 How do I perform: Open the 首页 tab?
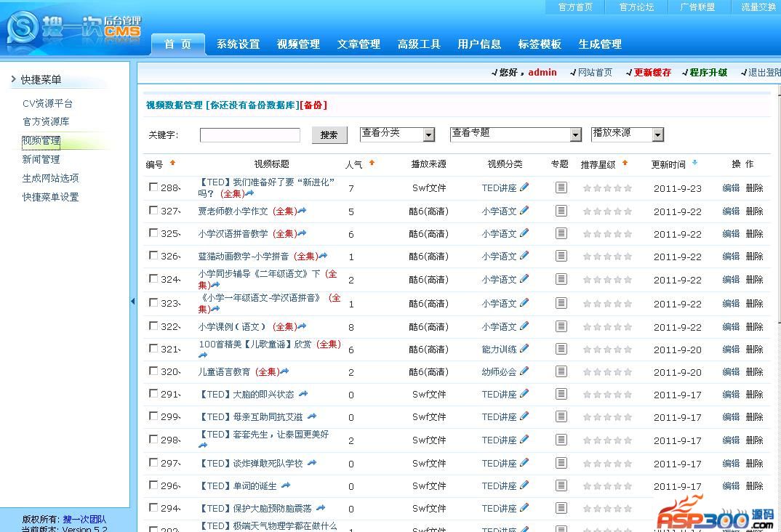pos(178,44)
